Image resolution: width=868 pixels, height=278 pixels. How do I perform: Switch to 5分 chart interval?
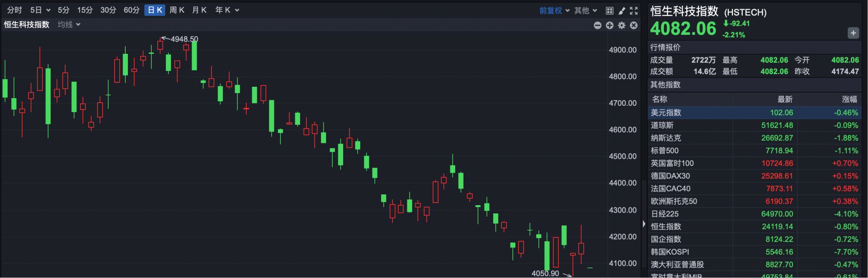tap(63, 10)
